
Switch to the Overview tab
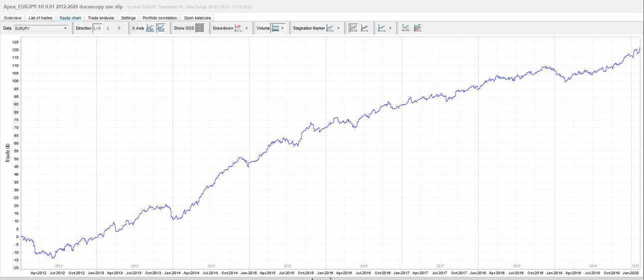pos(12,17)
